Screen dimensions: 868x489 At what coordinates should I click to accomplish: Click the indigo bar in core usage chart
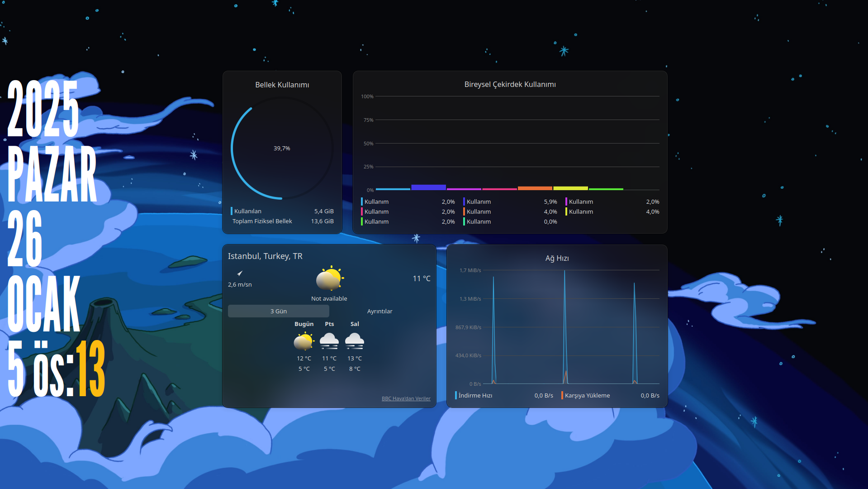point(428,187)
